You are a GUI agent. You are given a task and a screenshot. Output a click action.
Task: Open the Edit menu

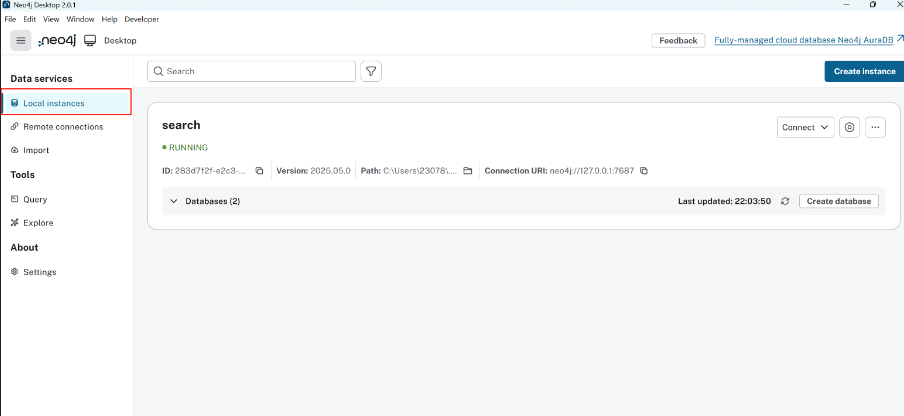point(30,19)
